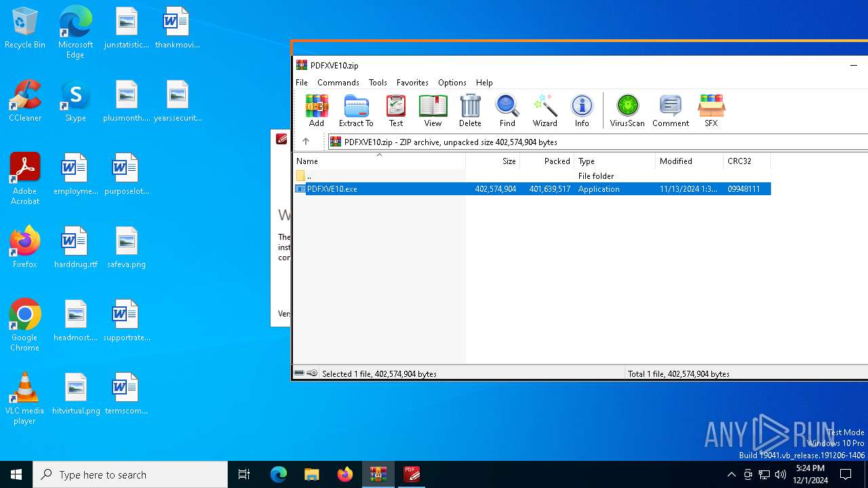Click the Delete toolbar icon
868x488 pixels.
[470, 110]
